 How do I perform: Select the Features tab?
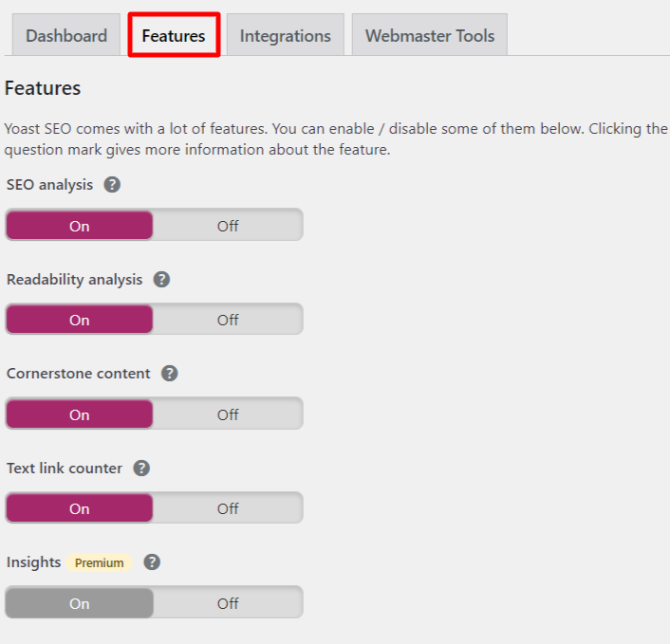click(x=174, y=36)
